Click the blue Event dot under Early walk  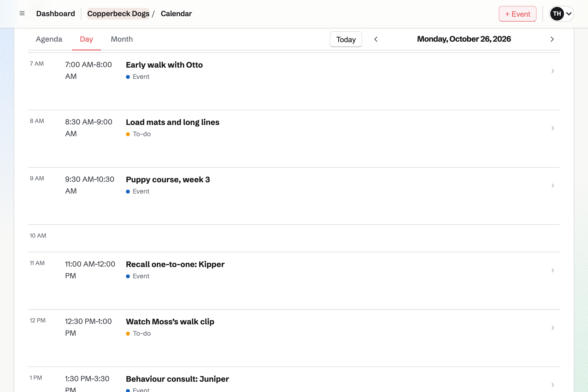coord(128,77)
